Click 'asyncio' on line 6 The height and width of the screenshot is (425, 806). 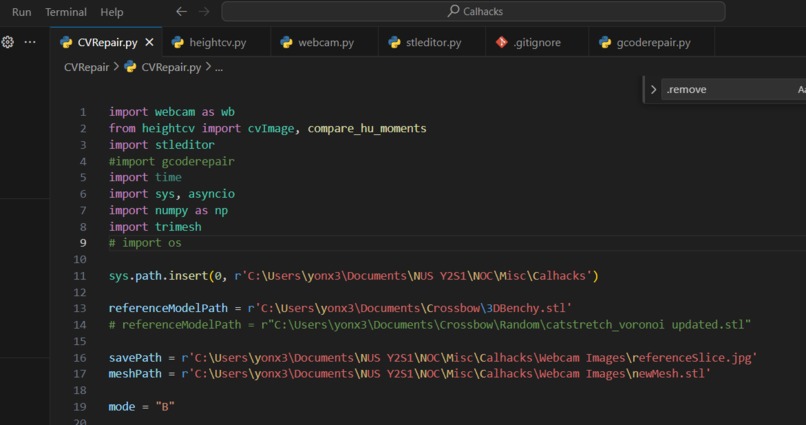(211, 194)
